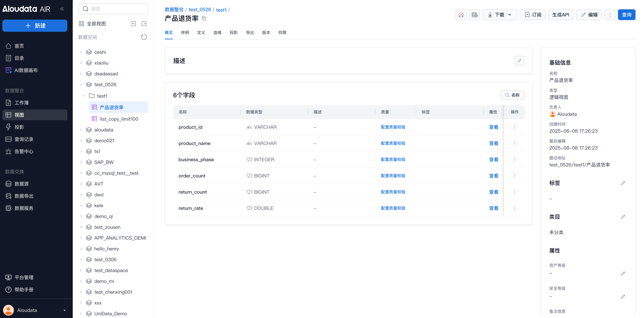Screen dimensions: 644x318
Task: Open more actions for return_rate row
Action: (514, 208)
